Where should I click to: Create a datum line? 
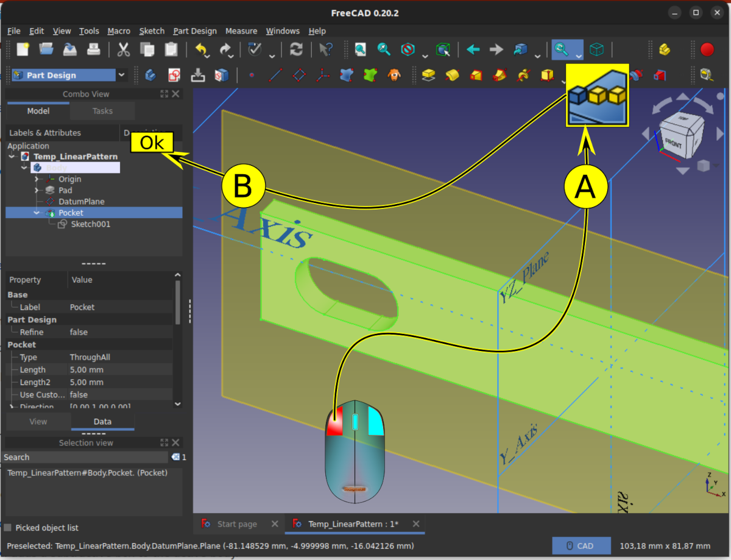(x=275, y=75)
